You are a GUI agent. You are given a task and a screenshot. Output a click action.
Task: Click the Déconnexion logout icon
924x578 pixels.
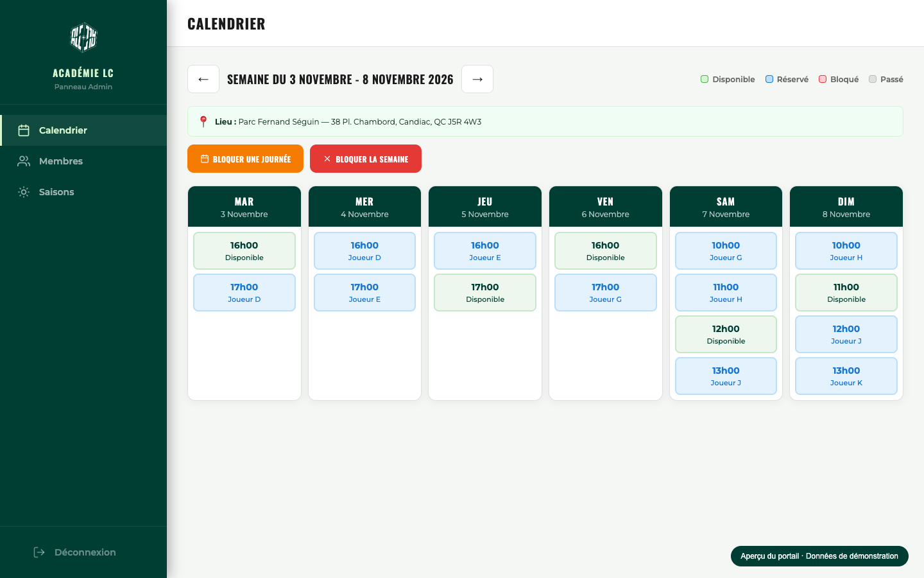(39, 552)
